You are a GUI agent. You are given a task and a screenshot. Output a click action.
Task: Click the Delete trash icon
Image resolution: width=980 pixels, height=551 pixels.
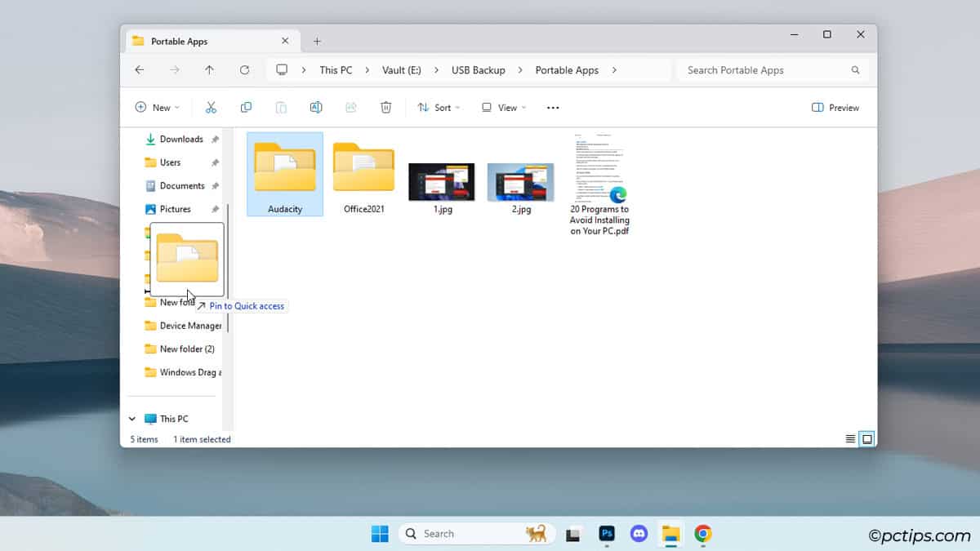click(385, 107)
